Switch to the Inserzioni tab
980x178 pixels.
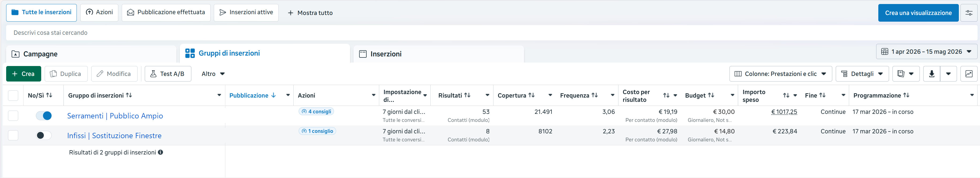point(439,54)
